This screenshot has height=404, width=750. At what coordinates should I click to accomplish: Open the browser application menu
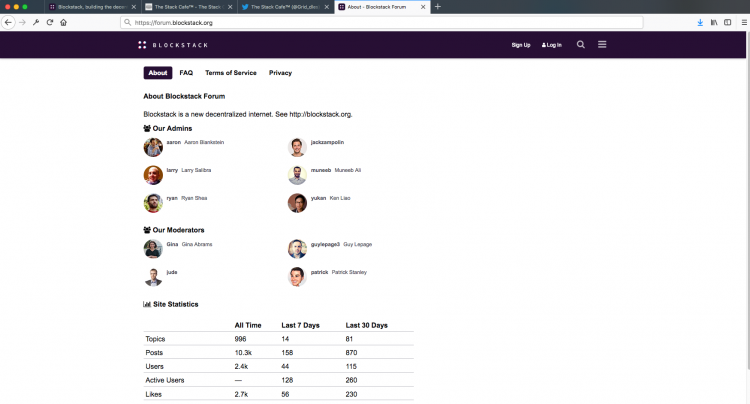point(744,22)
